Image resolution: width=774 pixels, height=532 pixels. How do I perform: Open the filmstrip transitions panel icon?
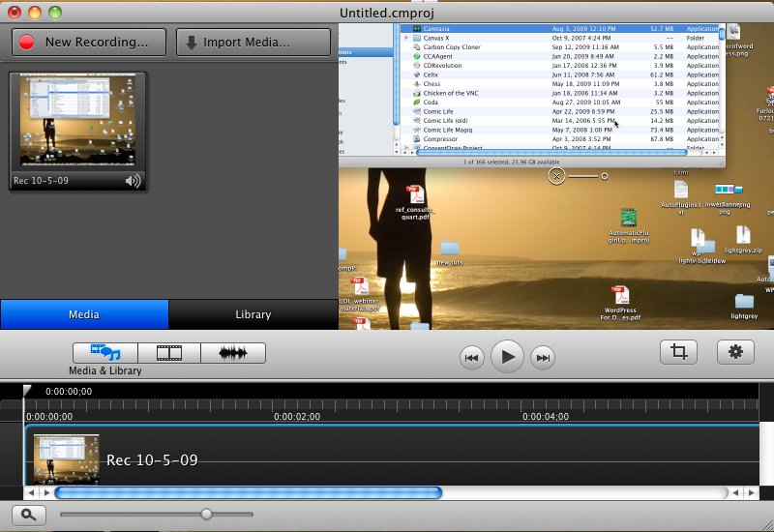(169, 353)
